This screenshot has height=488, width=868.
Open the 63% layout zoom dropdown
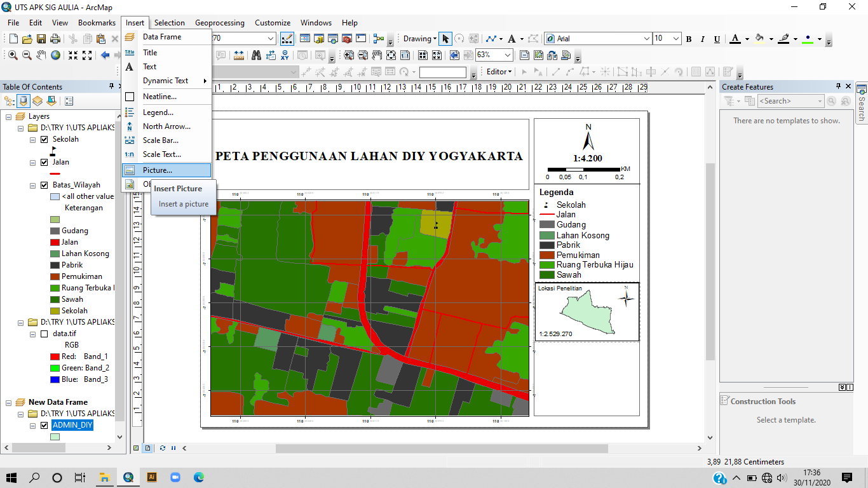coord(507,55)
